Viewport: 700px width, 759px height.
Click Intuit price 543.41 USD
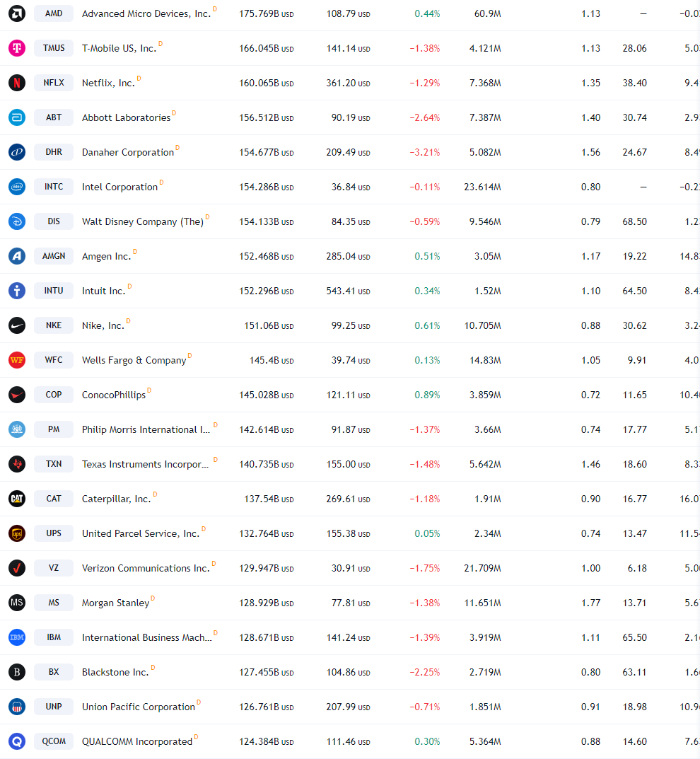pos(349,291)
